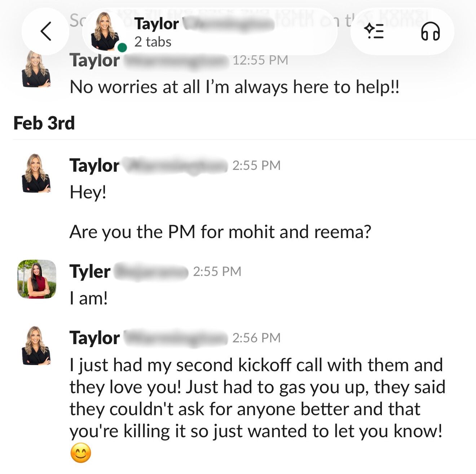Click the smiling emoji ending the kickoff message
Image resolution: width=476 pixels, height=474 pixels.
tap(80, 453)
